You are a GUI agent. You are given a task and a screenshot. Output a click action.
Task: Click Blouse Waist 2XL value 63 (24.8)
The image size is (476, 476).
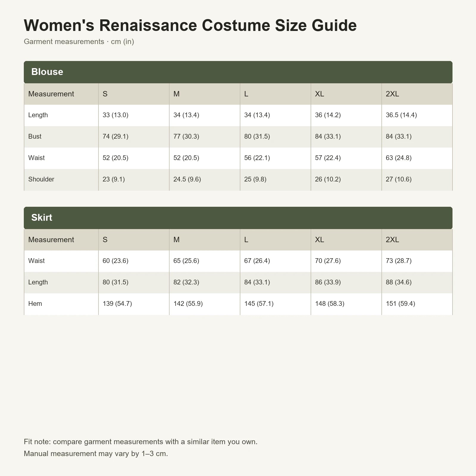tap(399, 158)
